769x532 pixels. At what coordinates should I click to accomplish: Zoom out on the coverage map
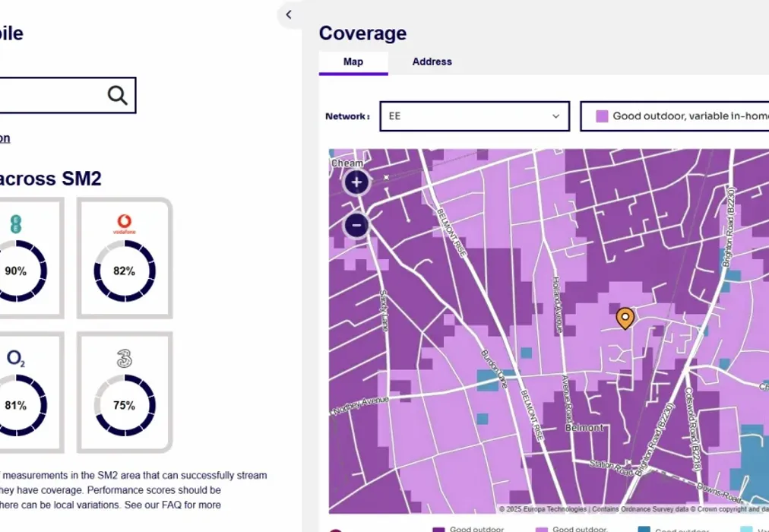click(356, 226)
